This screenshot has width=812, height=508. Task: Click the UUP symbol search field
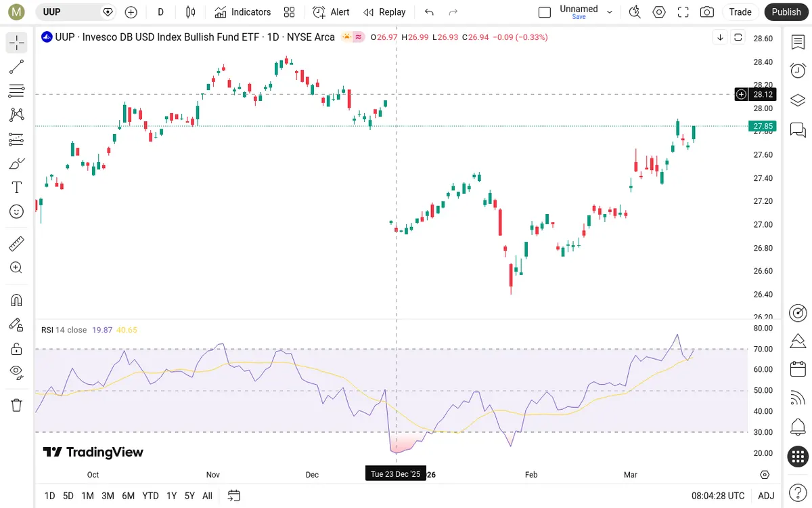pyautogui.click(x=76, y=12)
